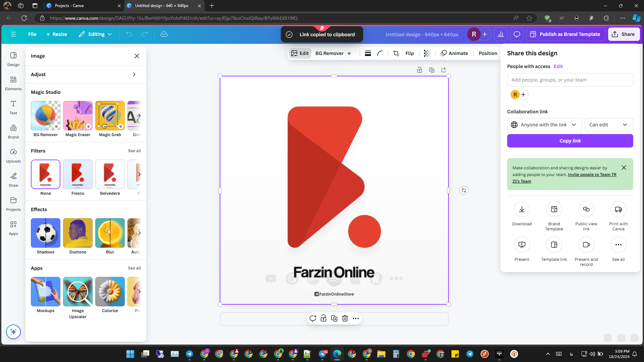Screen dimensions: 644x362
Task: Select the Draw tool in sidebar
Action: (x=13, y=180)
